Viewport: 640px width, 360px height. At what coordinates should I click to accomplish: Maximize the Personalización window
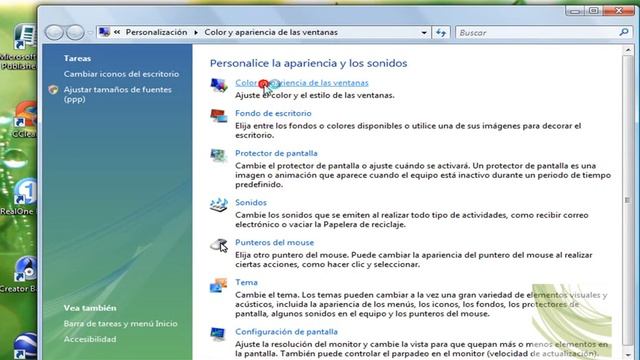pyautogui.click(x=594, y=11)
